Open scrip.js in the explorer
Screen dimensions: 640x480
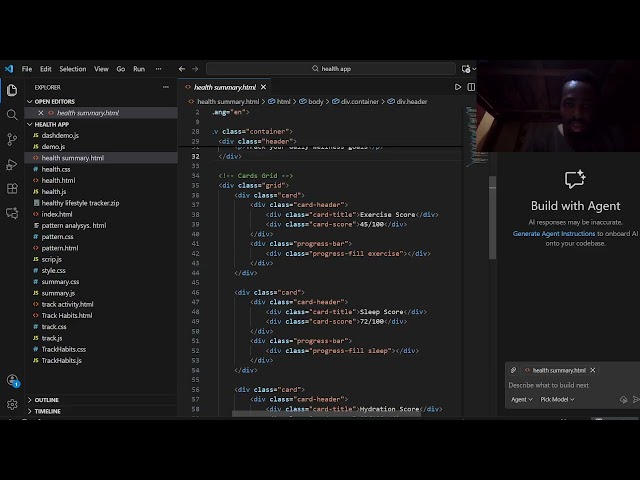coord(52,259)
